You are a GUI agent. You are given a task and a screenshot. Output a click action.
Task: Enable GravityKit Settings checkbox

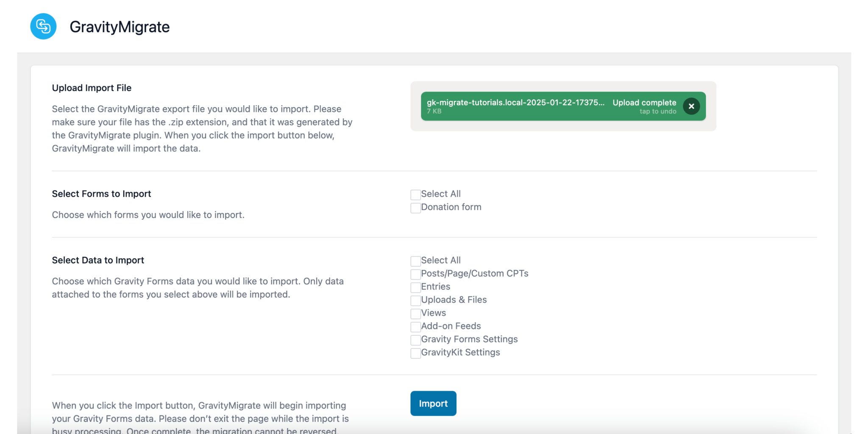415,353
